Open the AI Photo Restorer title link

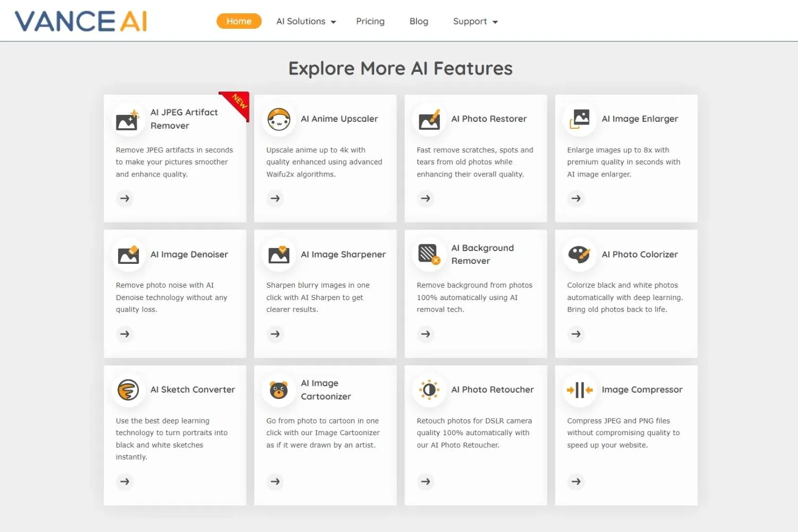pyautogui.click(x=489, y=119)
